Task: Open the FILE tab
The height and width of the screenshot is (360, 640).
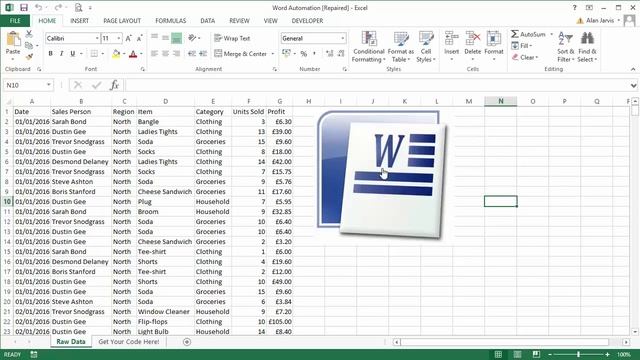Action: coord(15,20)
